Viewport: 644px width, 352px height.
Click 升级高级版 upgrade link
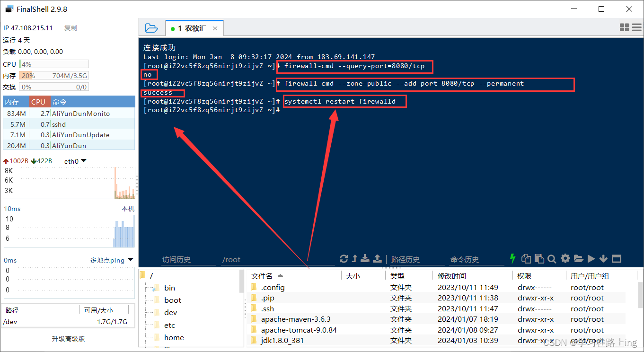(x=69, y=339)
